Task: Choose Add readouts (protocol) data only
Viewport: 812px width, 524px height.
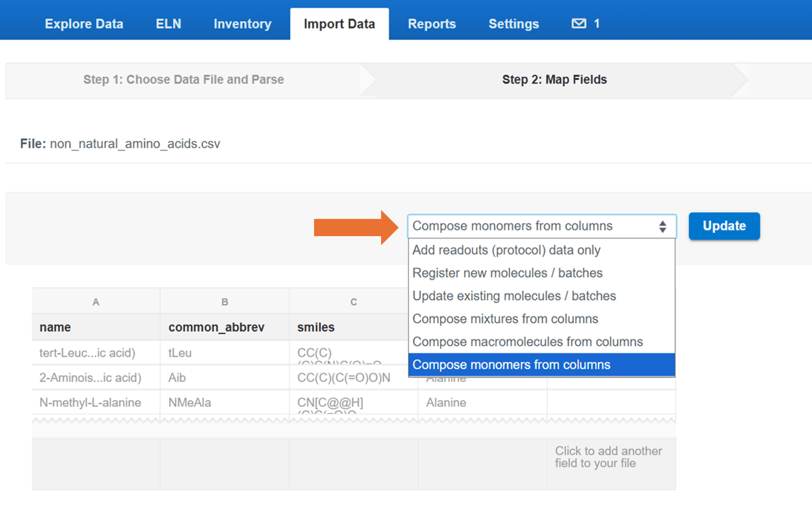Action: pos(506,250)
